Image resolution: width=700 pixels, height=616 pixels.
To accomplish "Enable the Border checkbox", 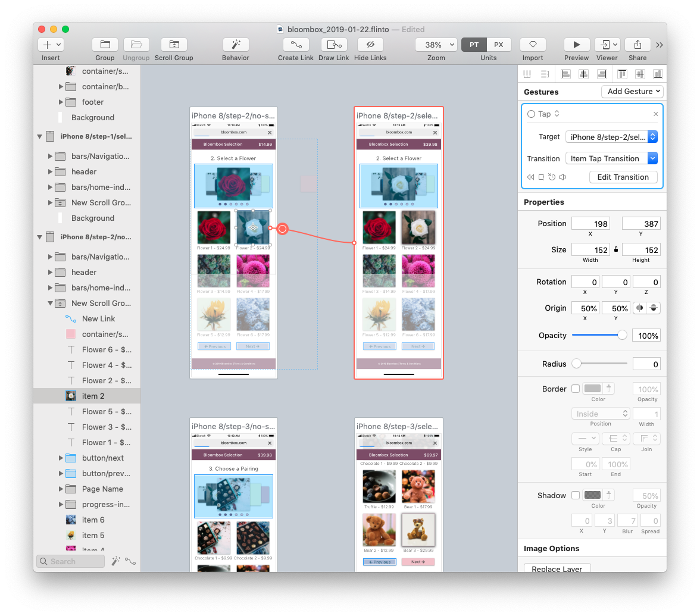I will coord(576,389).
